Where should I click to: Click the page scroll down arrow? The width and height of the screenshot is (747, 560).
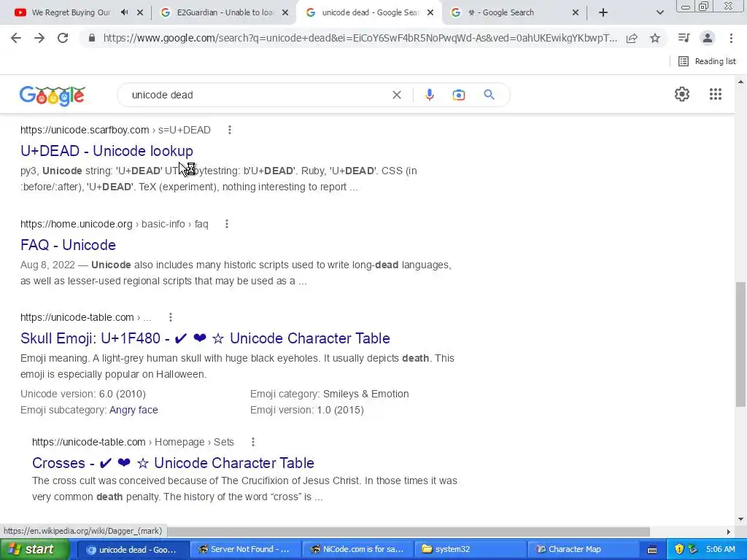(741, 519)
